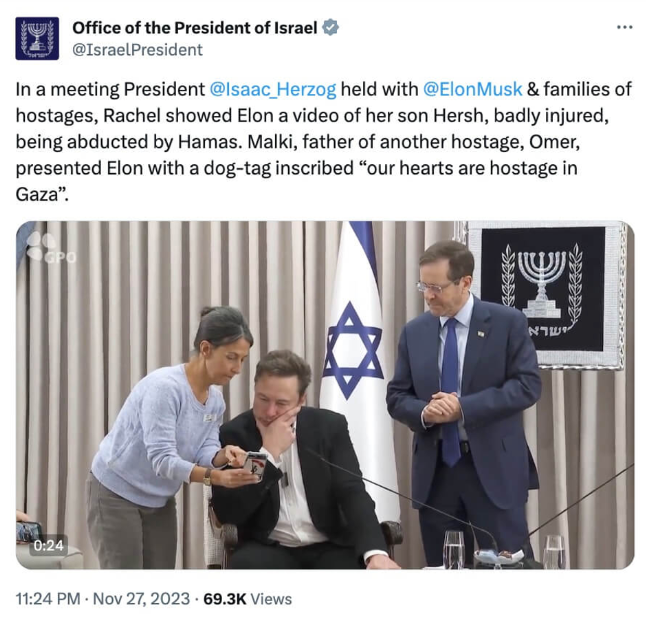Click the word Views next to 69.3K
Viewport: 646px width, 618px height.
coord(271,599)
